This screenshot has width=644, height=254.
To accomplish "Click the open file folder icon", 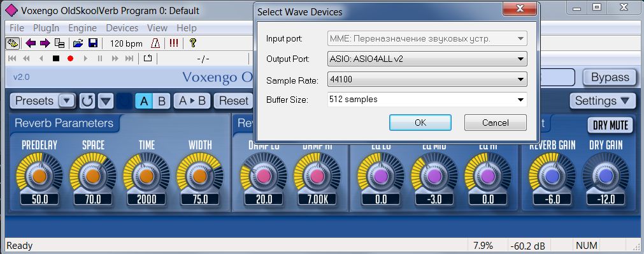I will (78, 43).
